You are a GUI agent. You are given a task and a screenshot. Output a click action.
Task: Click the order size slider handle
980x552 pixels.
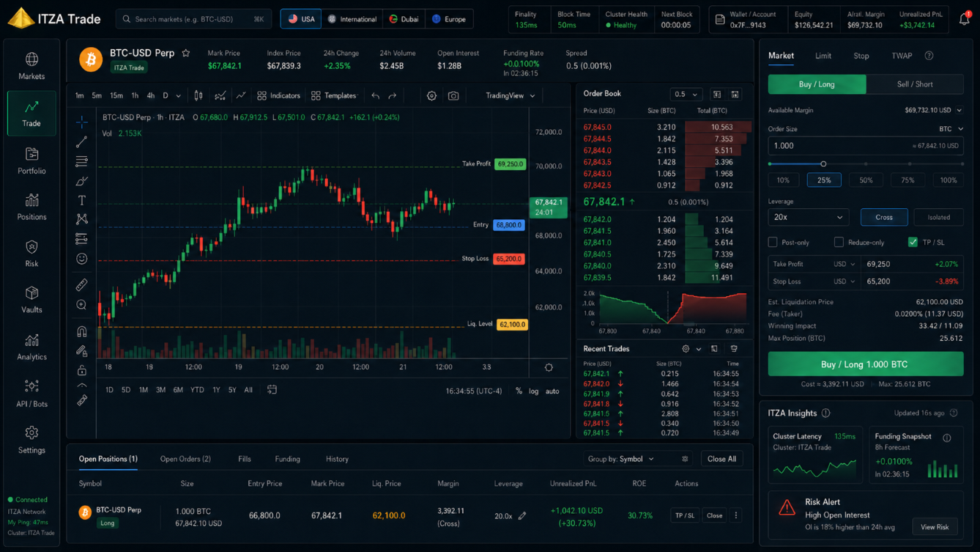[823, 164]
